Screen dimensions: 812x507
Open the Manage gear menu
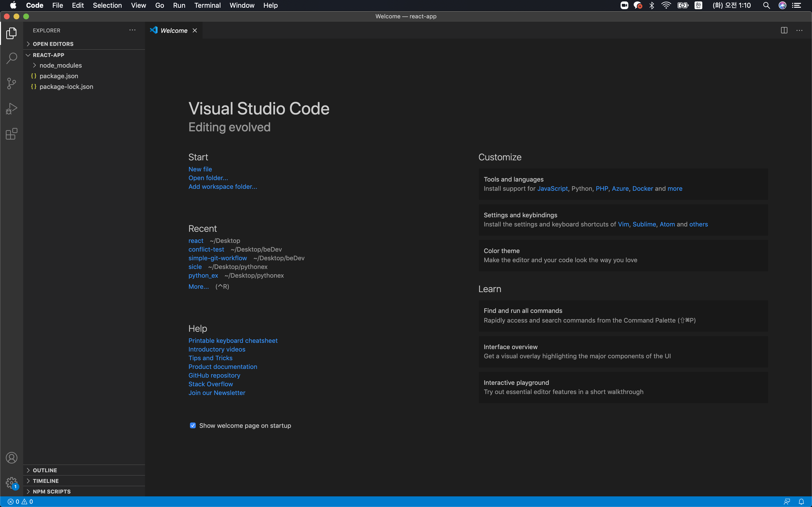tap(11, 483)
